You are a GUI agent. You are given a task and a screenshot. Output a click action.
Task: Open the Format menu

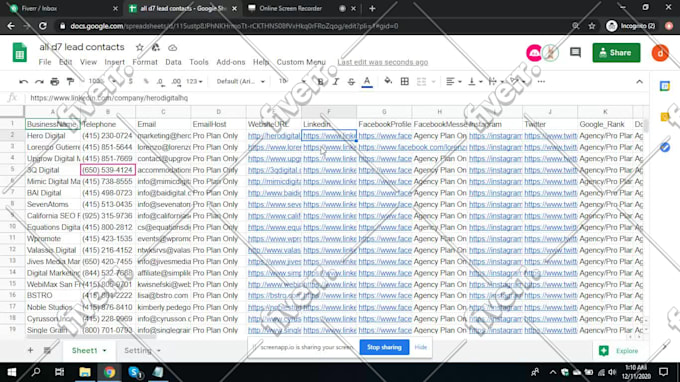145,62
